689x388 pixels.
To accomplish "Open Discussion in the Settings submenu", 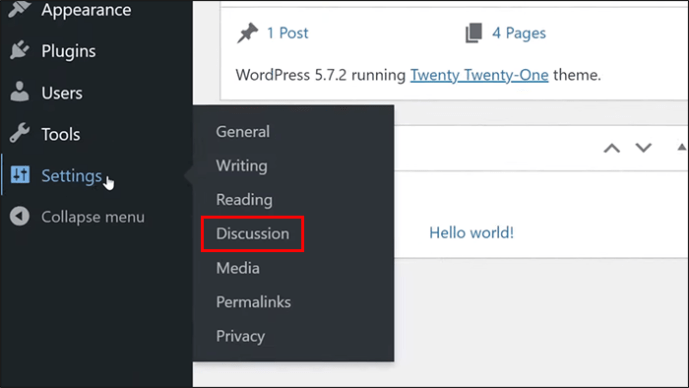I will pos(253,234).
